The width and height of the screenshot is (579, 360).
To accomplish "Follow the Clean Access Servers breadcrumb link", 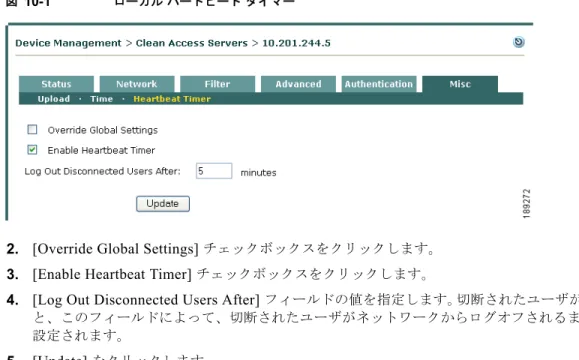I will [x=192, y=43].
